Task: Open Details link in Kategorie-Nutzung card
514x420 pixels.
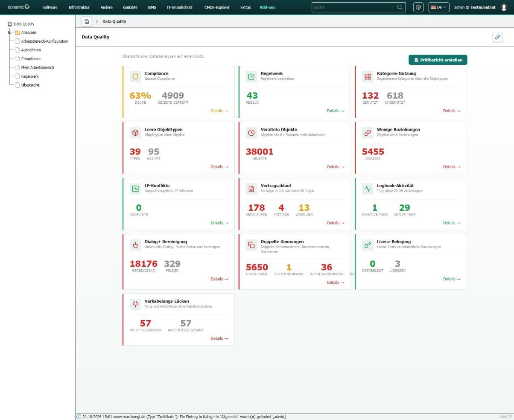Action: pyautogui.click(x=452, y=111)
